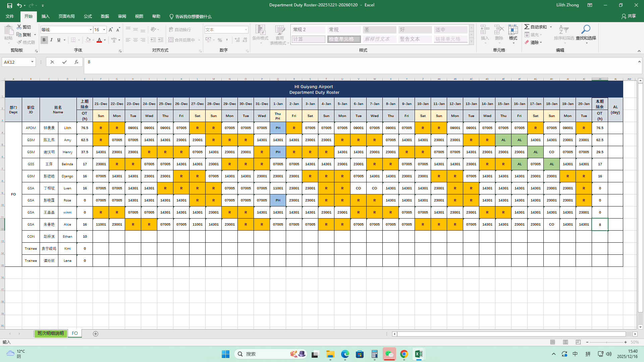Viewport: 644px width, 362px height.
Task: Click the Insert Function fx icon
Action: 76,62
